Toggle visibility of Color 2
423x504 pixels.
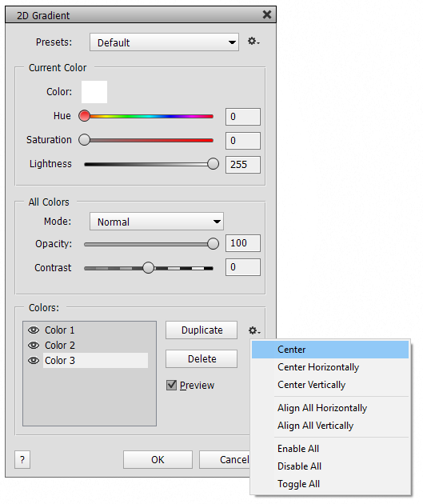coord(34,346)
